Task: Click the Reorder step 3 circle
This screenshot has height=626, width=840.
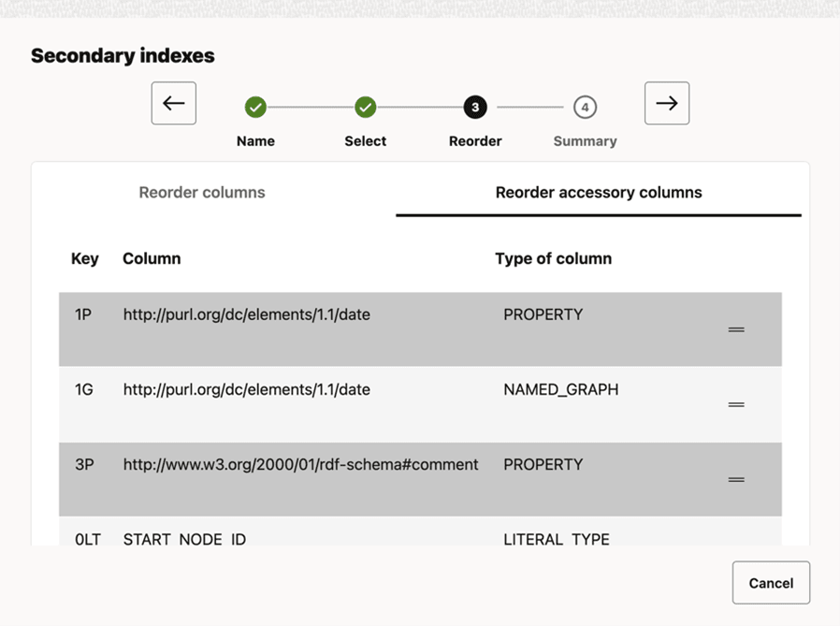Action: coord(475,108)
